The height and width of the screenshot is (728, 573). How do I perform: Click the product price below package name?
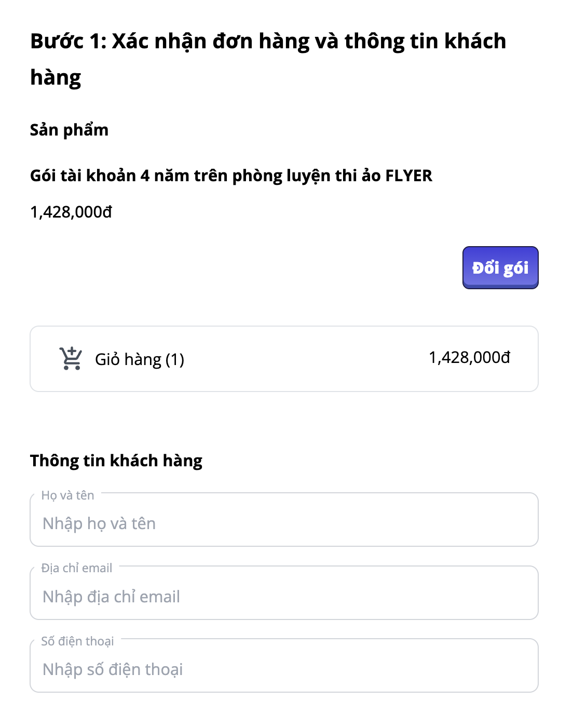(71, 212)
